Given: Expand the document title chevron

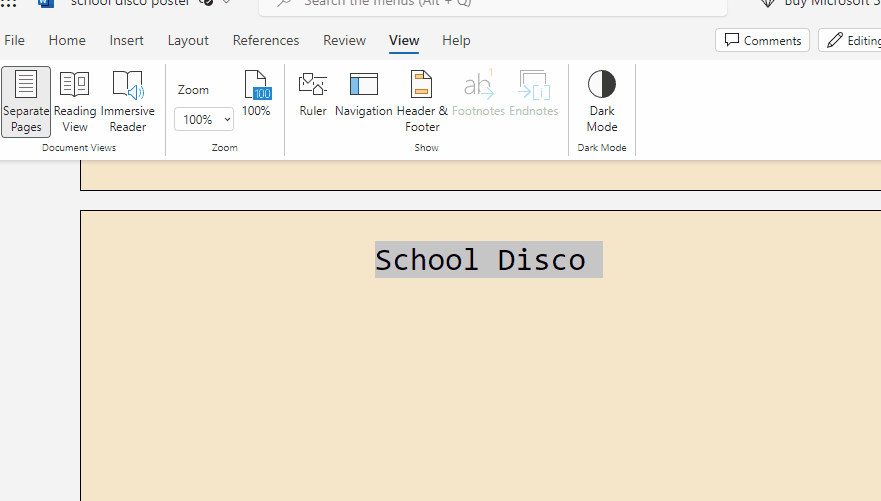Looking at the screenshot, I should (x=227, y=3).
